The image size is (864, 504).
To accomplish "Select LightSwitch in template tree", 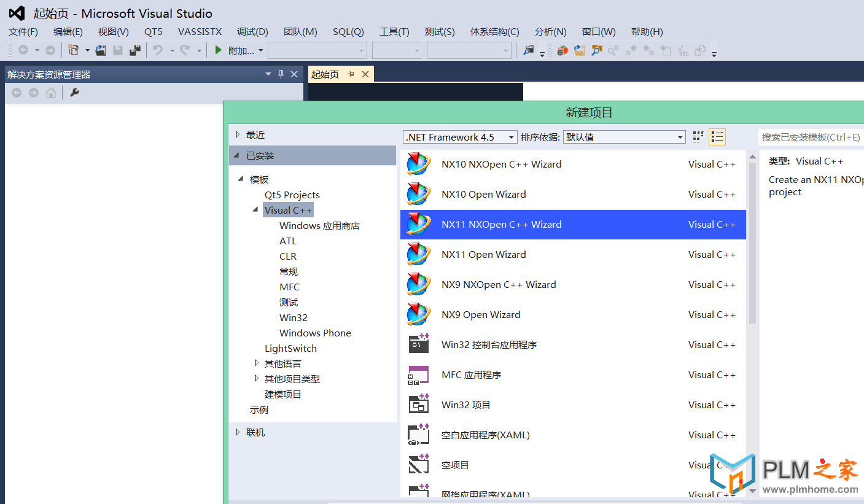I will click(291, 349).
